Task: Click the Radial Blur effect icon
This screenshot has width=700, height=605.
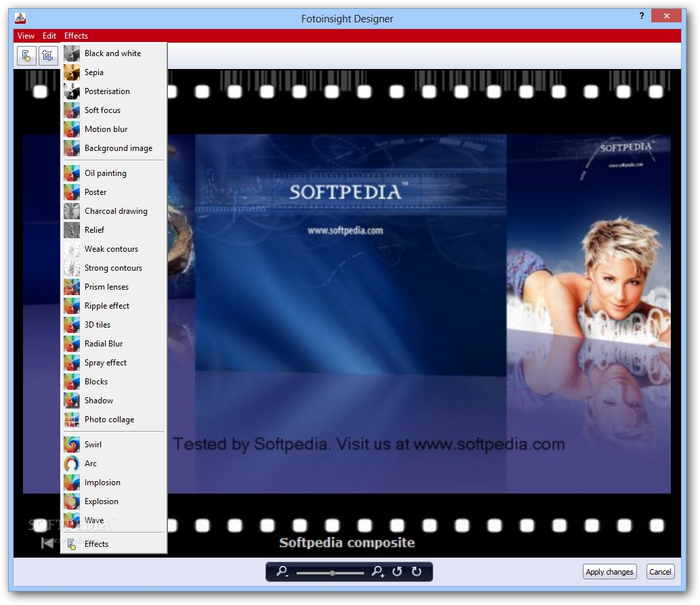Action: tap(72, 344)
